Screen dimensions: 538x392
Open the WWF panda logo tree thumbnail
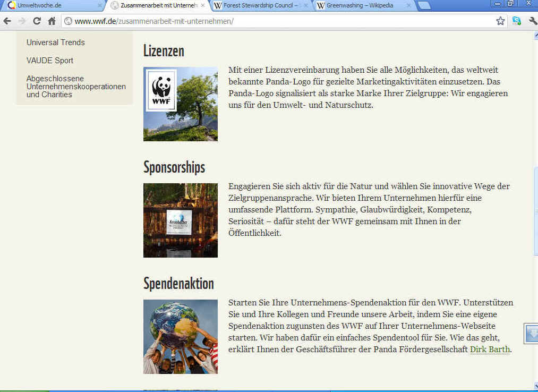point(181,104)
